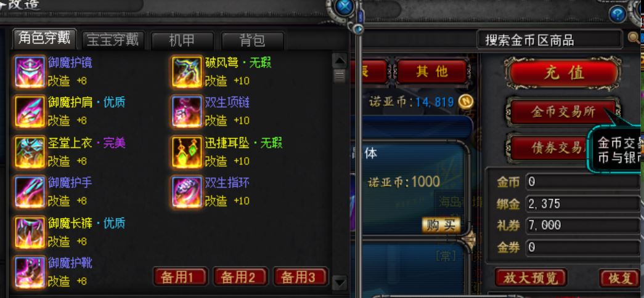Click the search magnifier icon beside the search field
The image size is (644, 298).
click(x=634, y=38)
